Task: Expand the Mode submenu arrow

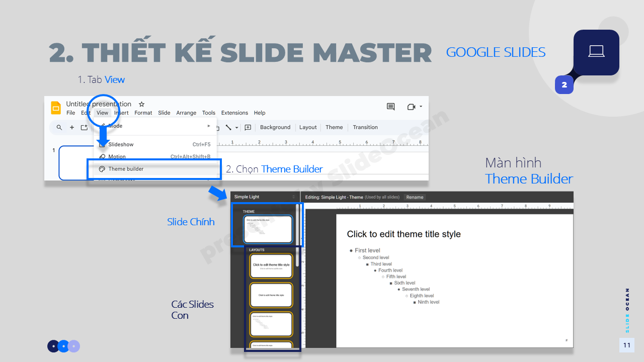Action: [x=209, y=126]
